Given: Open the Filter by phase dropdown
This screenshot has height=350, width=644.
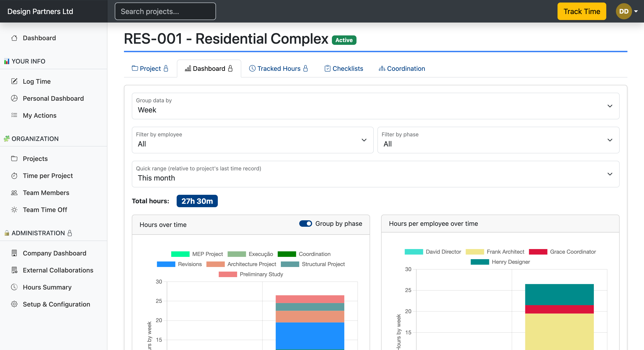Looking at the screenshot, I should pos(498,140).
